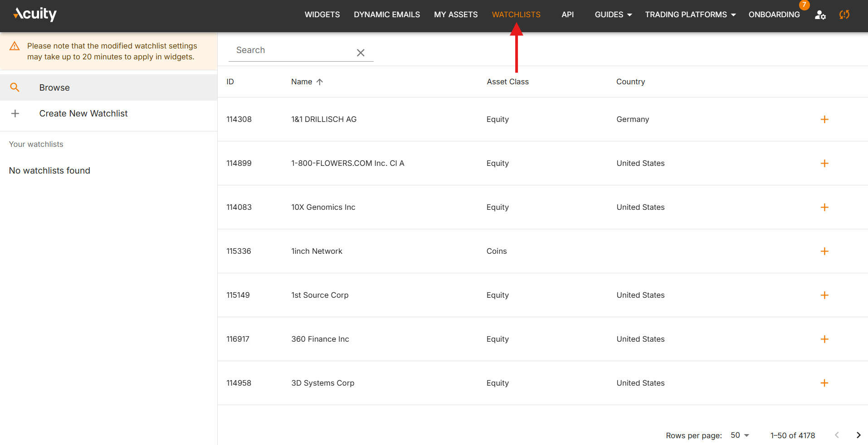
Task: Click into the Search input field
Action: 293,50
